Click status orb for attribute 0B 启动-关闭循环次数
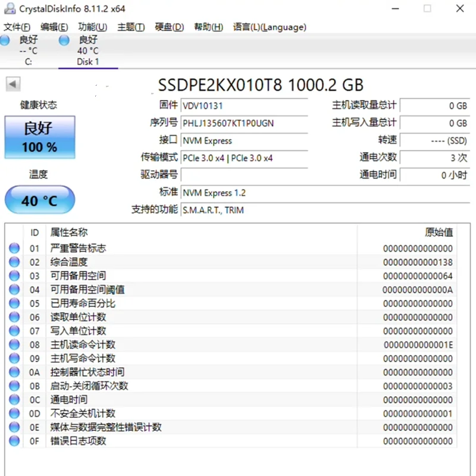This screenshot has width=476, height=476. pyautogui.click(x=14, y=386)
